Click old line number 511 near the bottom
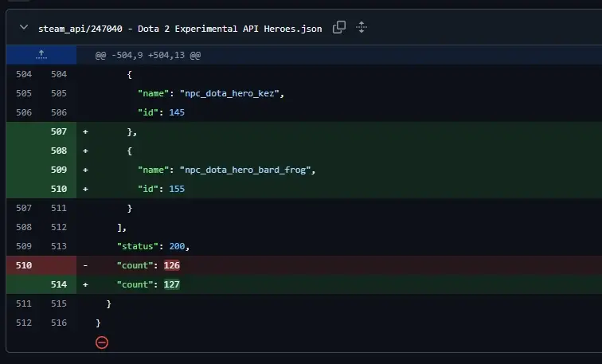This screenshot has height=364, width=602. 24,303
